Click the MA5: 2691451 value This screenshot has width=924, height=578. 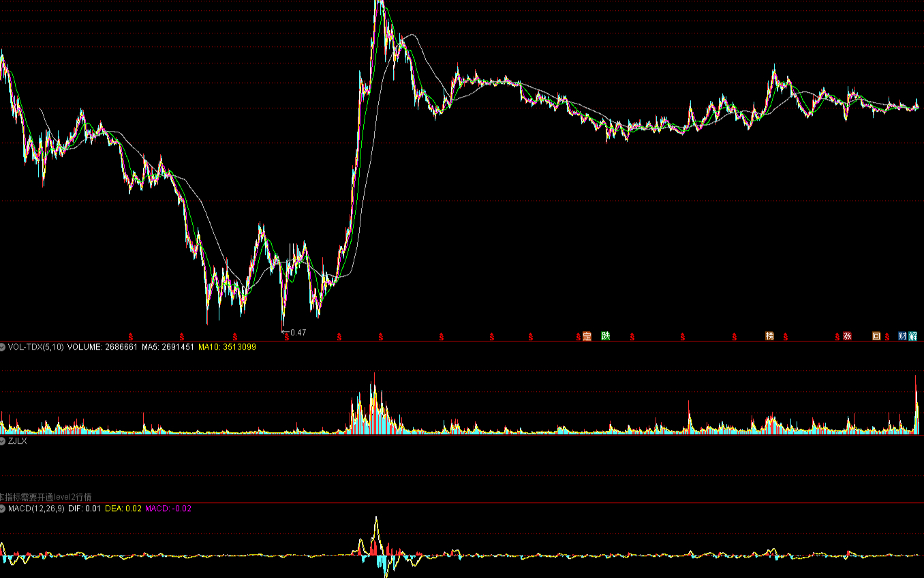[x=168, y=347]
